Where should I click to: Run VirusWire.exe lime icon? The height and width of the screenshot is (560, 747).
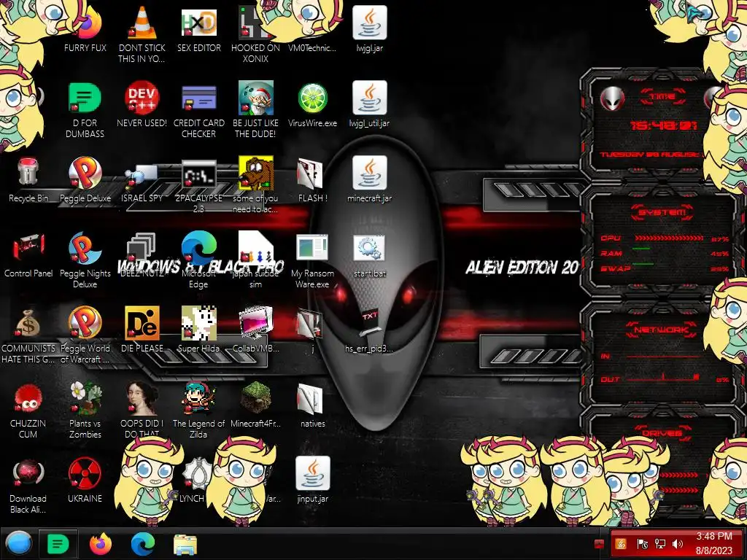(x=312, y=98)
